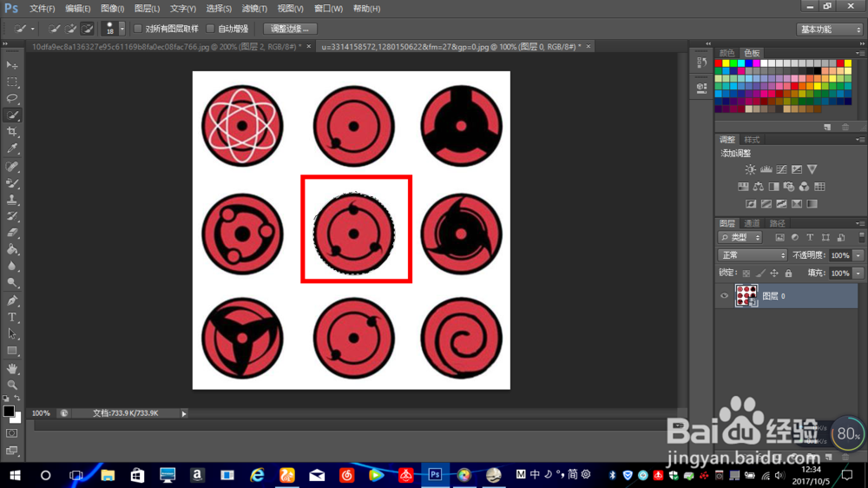Select the Move tool
Image resolution: width=868 pixels, height=488 pixels.
click(11, 65)
